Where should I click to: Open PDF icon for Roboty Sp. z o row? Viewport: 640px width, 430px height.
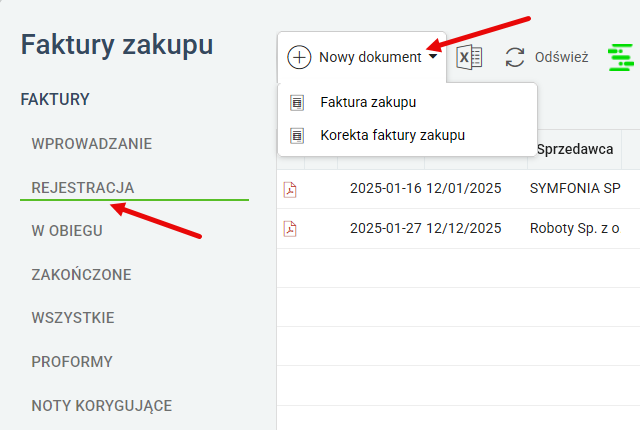tap(290, 229)
